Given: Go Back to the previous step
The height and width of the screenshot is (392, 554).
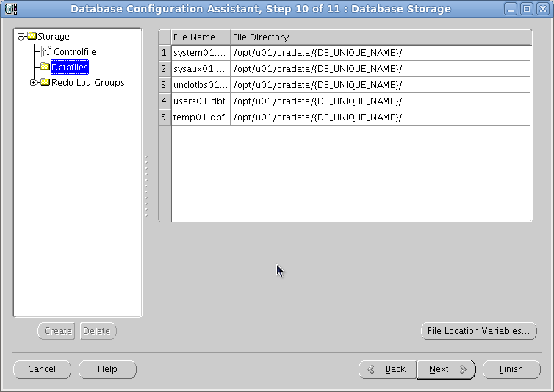Looking at the screenshot, I should (x=388, y=369).
